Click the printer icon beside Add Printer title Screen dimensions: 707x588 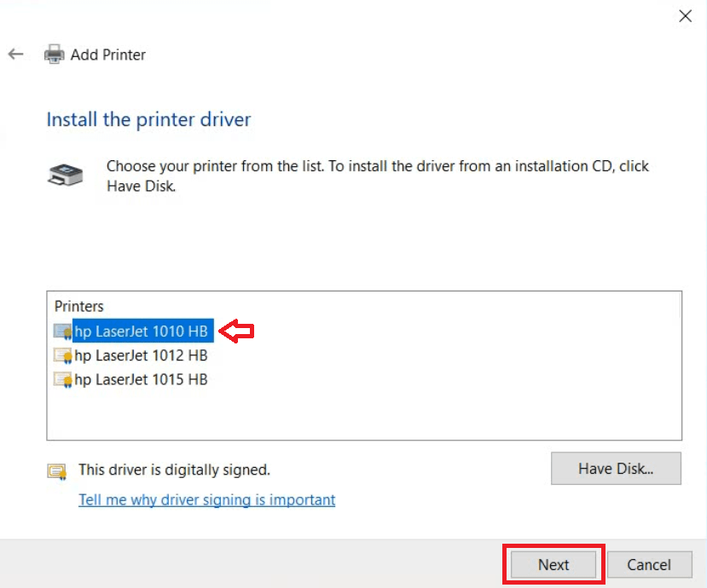point(54,55)
